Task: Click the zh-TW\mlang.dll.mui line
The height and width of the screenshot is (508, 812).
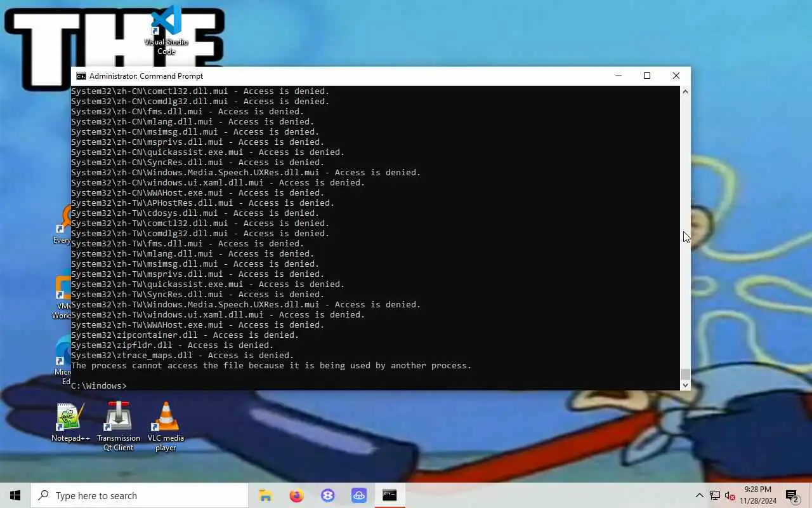Action: [x=193, y=254]
